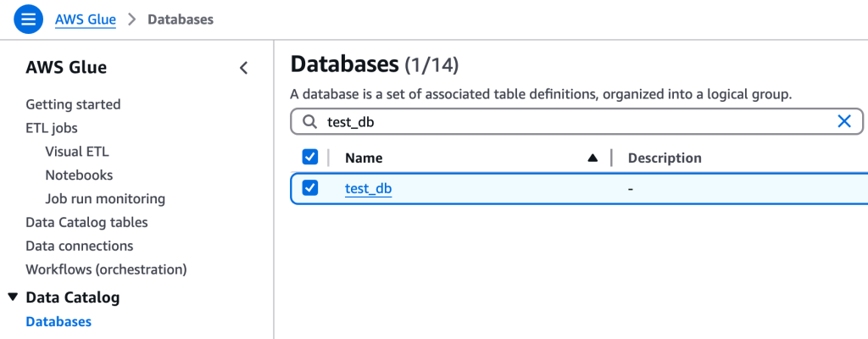Collapse the Data Catalog section triangle

[13, 297]
